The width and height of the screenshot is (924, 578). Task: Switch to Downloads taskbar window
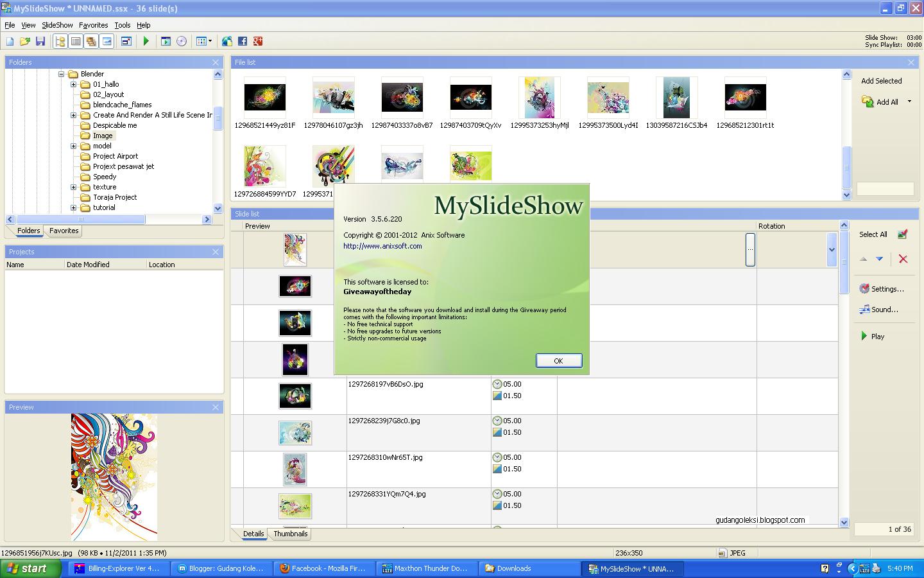[528, 568]
